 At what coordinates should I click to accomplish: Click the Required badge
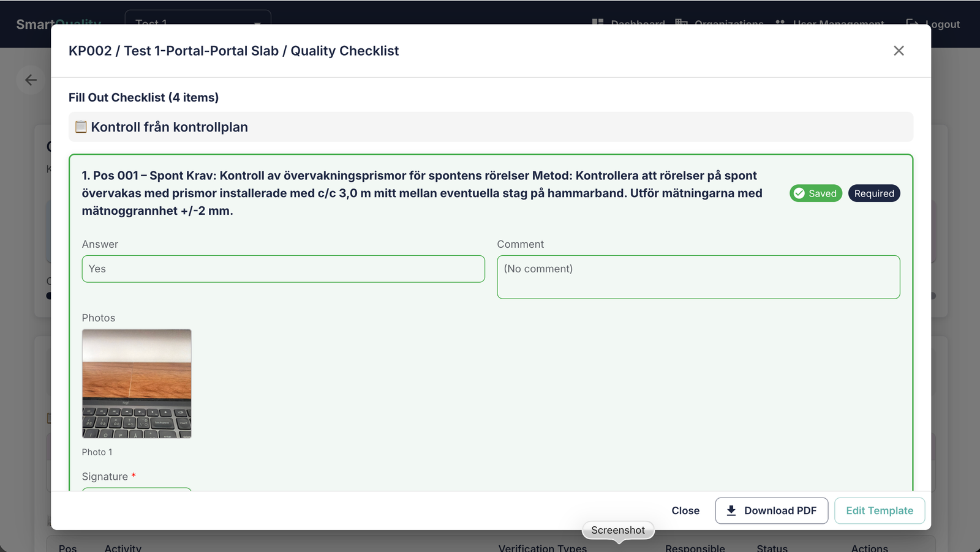coord(874,193)
